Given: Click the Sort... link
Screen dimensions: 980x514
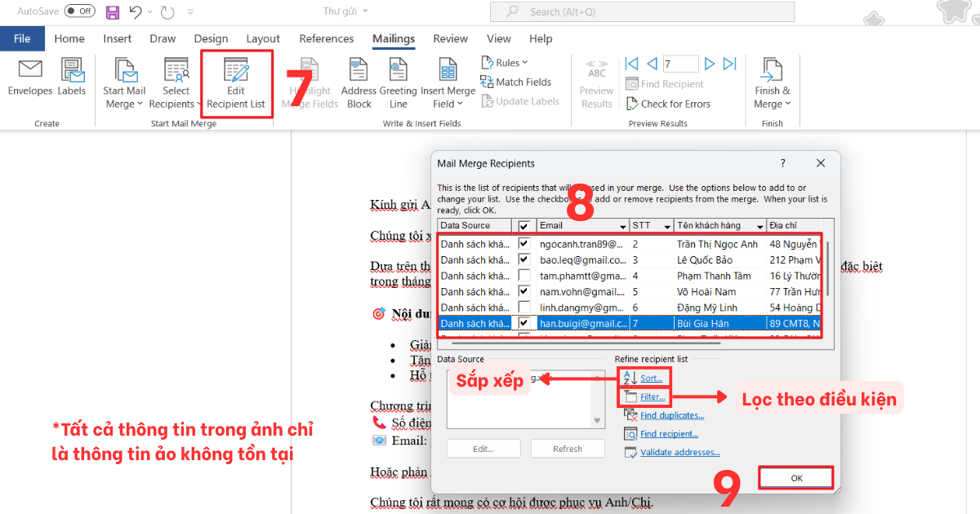Looking at the screenshot, I should 651,379.
